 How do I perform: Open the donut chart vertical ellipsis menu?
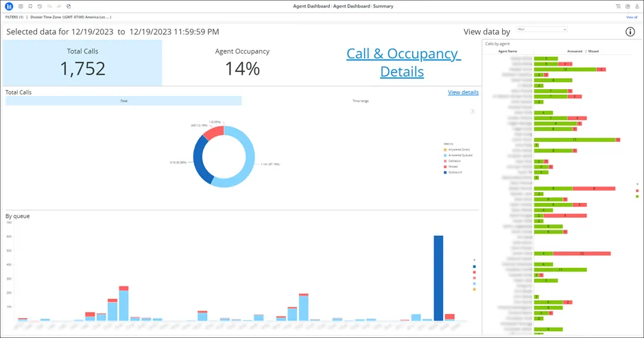[473, 111]
